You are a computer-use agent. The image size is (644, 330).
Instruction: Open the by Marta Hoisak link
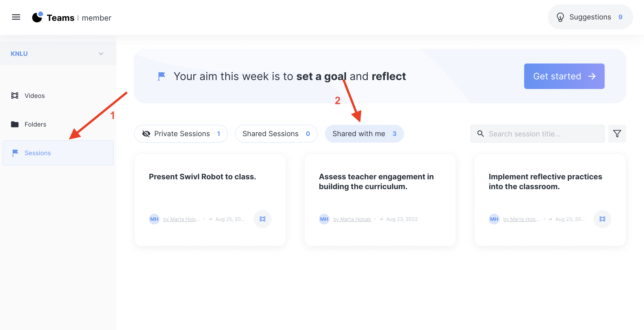(352, 219)
